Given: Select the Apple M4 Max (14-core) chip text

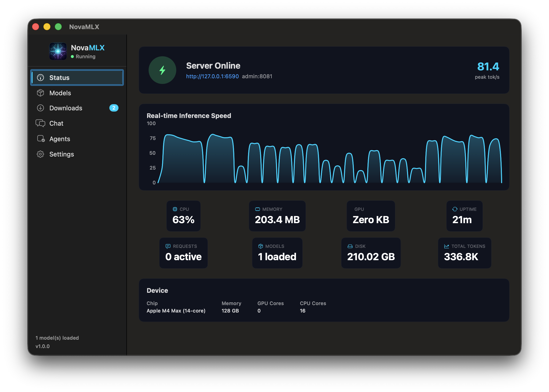Looking at the screenshot, I should tap(176, 311).
